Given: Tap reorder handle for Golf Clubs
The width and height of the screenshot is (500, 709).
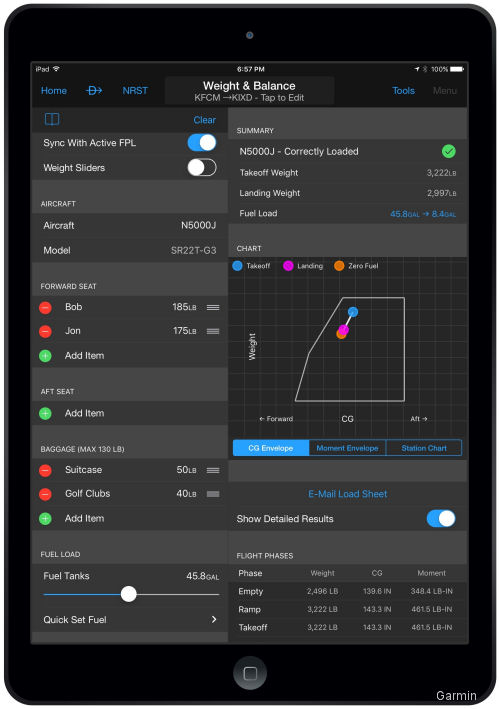Looking at the screenshot, I should coord(213,494).
